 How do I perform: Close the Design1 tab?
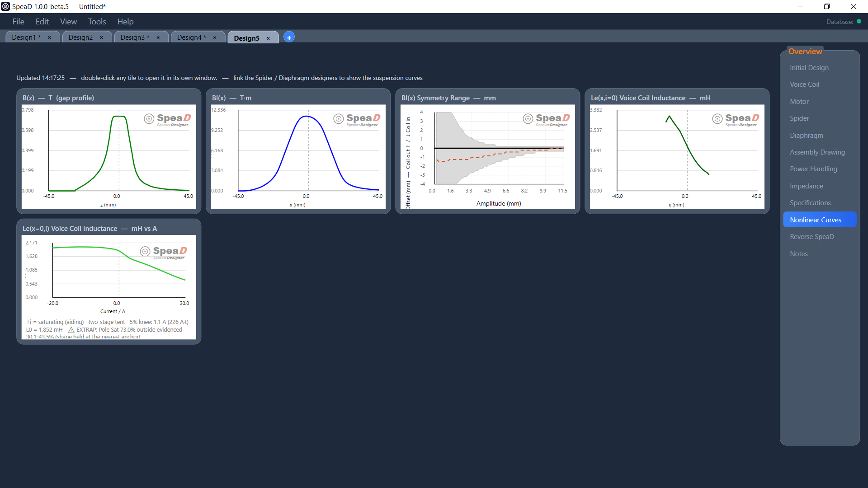pyautogui.click(x=49, y=38)
